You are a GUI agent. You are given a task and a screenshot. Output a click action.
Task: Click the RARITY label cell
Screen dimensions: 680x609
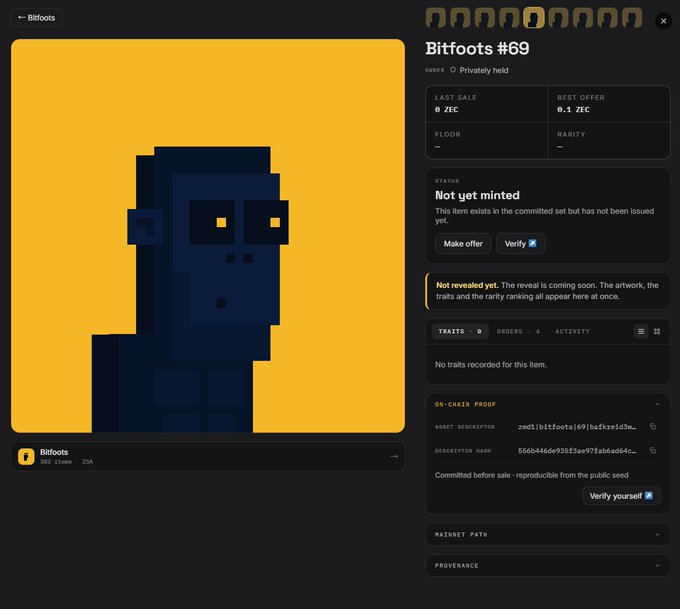609,141
